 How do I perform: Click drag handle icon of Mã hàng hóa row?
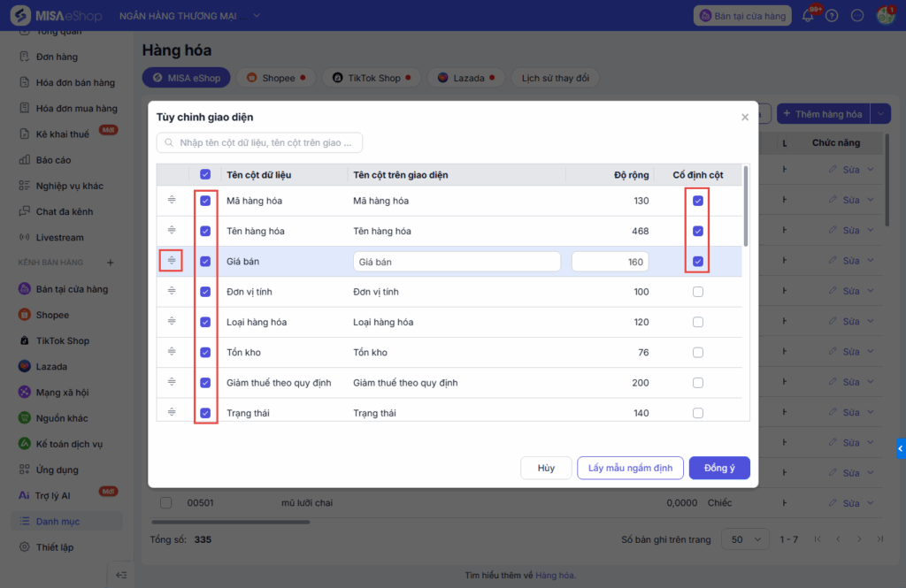tap(172, 201)
